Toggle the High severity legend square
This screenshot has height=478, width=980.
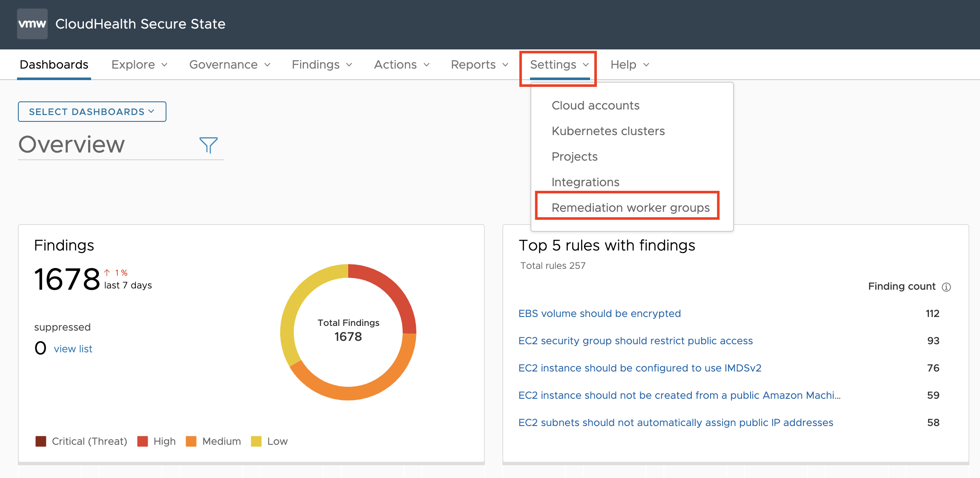point(143,441)
